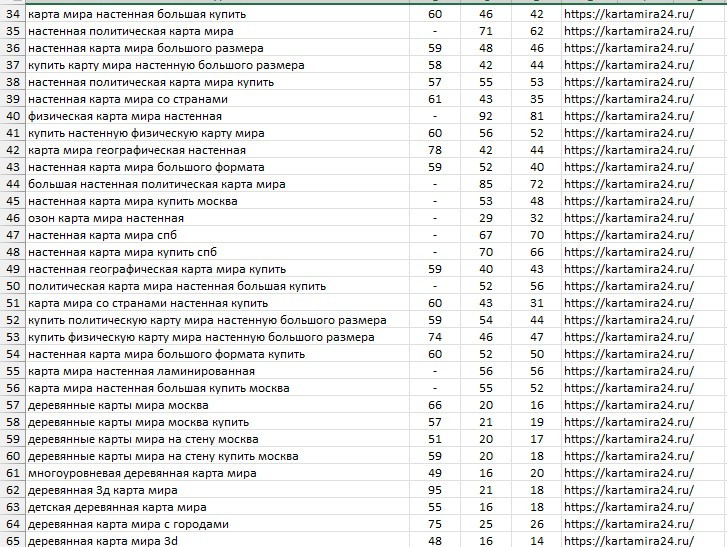Click cell 'карта мира географическая настенная'
The image size is (727, 547).
[x=217, y=150]
